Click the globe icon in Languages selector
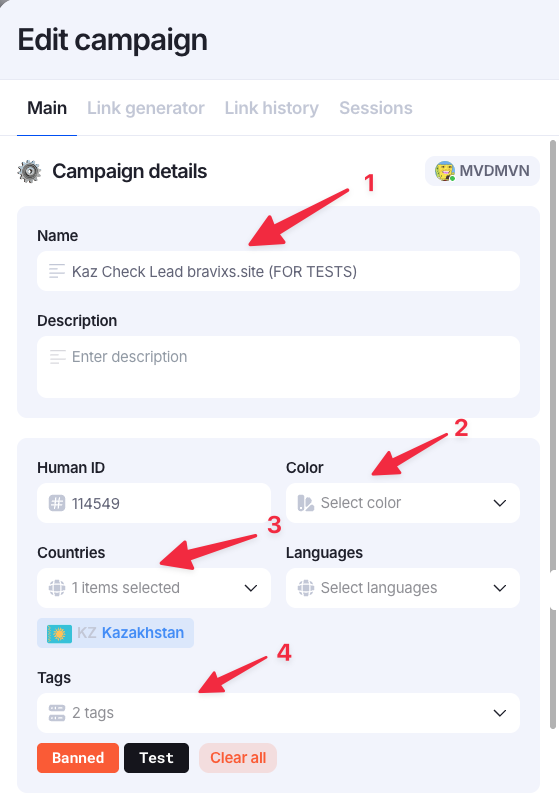Image resolution: width=559 pixels, height=805 pixels. 306,588
